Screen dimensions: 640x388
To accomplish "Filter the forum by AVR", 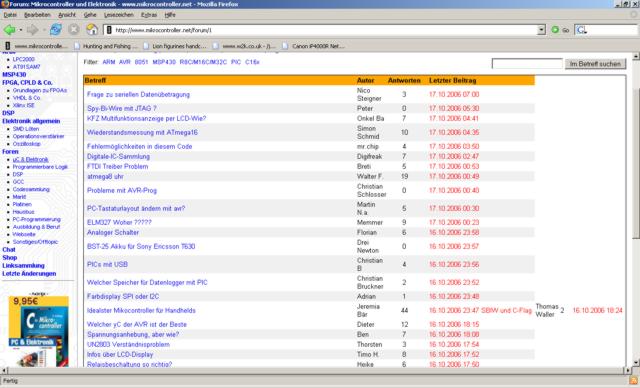I will point(124,62).
